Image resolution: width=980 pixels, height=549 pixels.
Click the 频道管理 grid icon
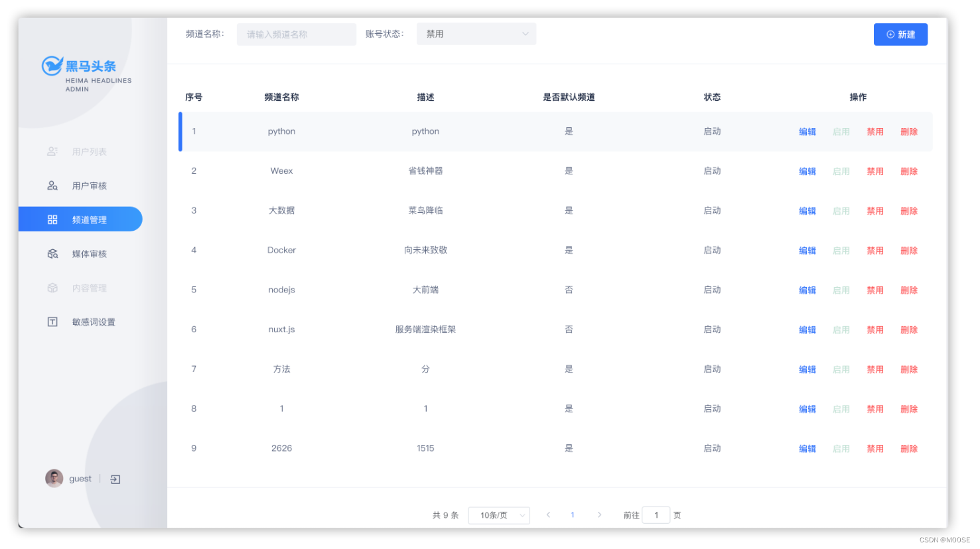52,219
